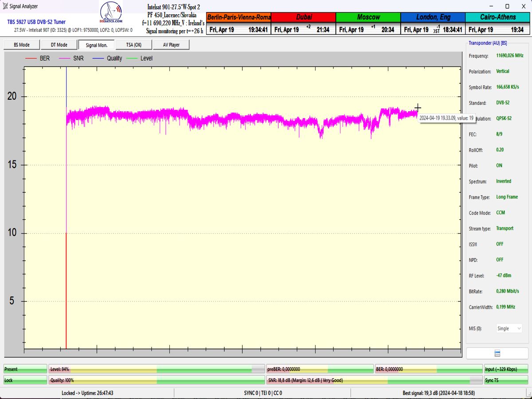
Task: Click the list icon button below MIS
Action: 497,353
